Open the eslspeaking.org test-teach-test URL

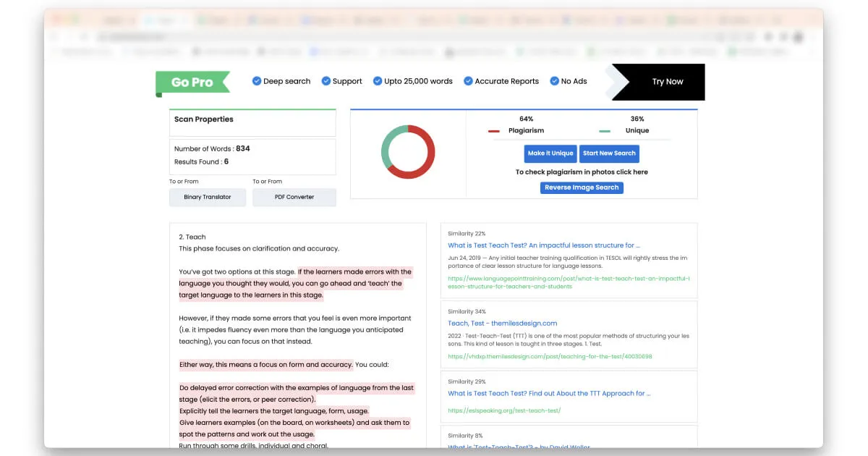[x=503, y=410]
